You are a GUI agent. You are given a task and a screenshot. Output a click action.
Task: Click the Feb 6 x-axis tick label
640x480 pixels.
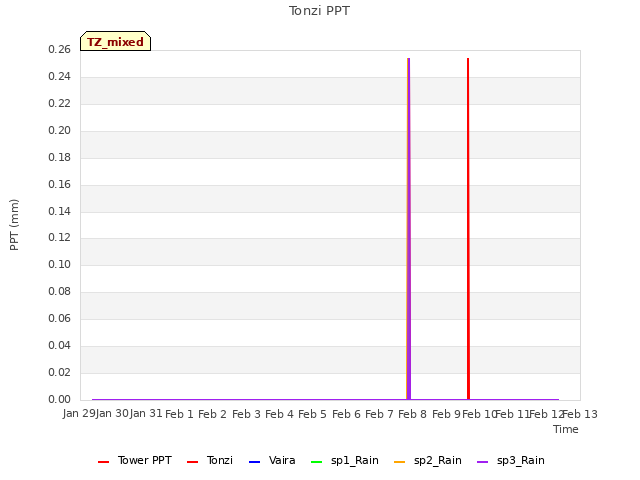(346, 414)
